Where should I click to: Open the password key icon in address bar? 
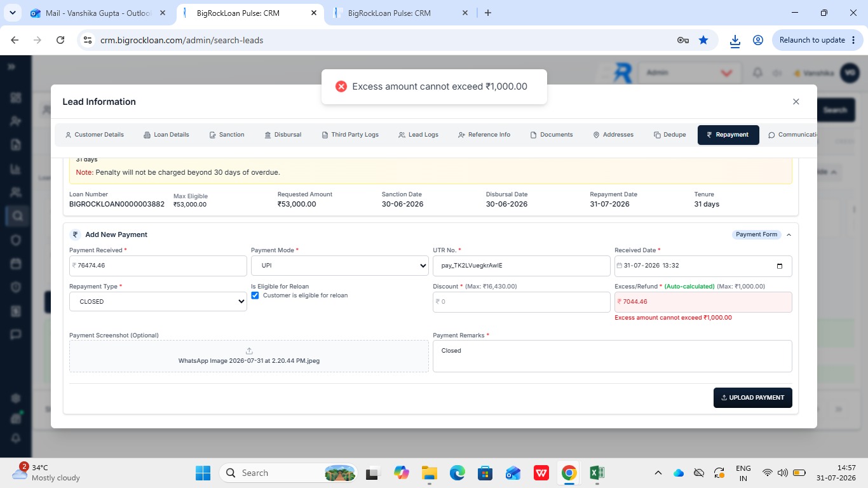click(x=683, y=40)
